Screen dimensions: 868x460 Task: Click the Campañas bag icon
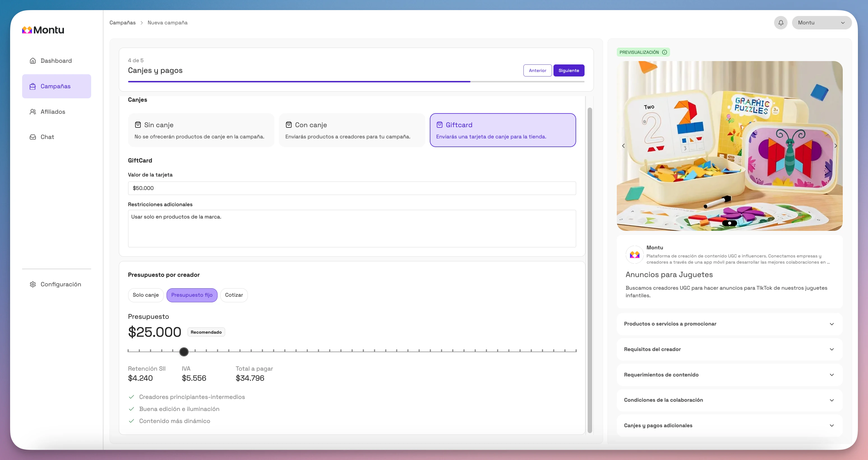click(33, 86)
